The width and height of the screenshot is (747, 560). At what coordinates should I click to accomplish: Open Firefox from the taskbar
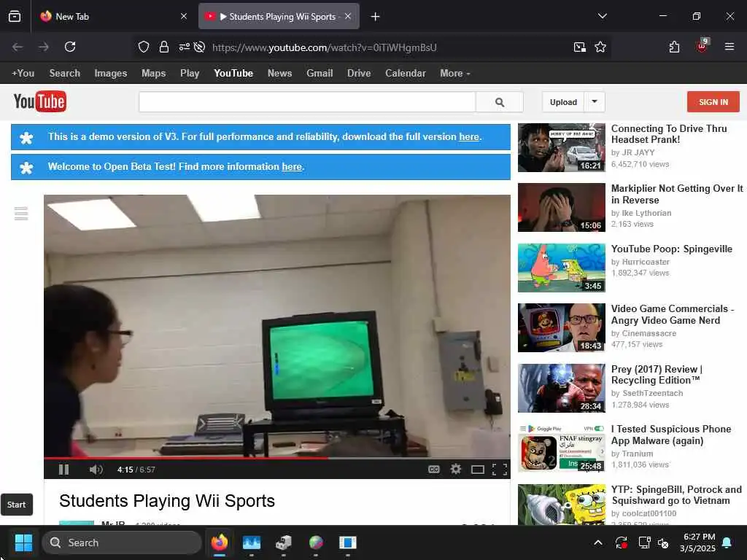220,542
